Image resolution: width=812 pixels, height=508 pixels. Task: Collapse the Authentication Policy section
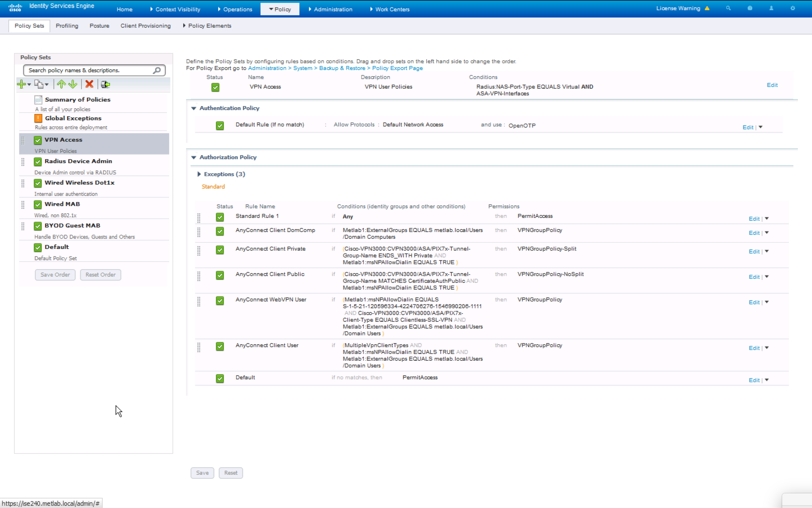coord(194,108)
